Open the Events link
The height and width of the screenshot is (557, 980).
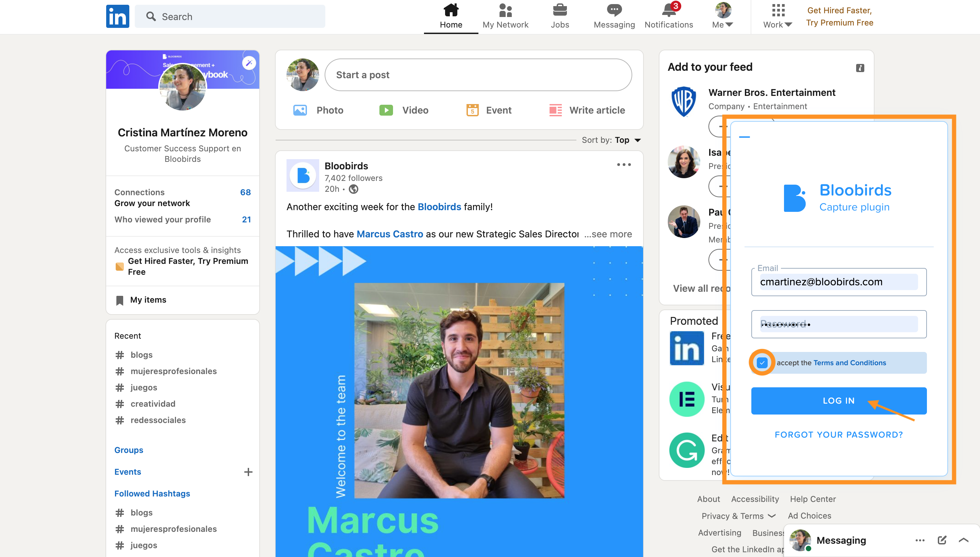tap(128, 472)
